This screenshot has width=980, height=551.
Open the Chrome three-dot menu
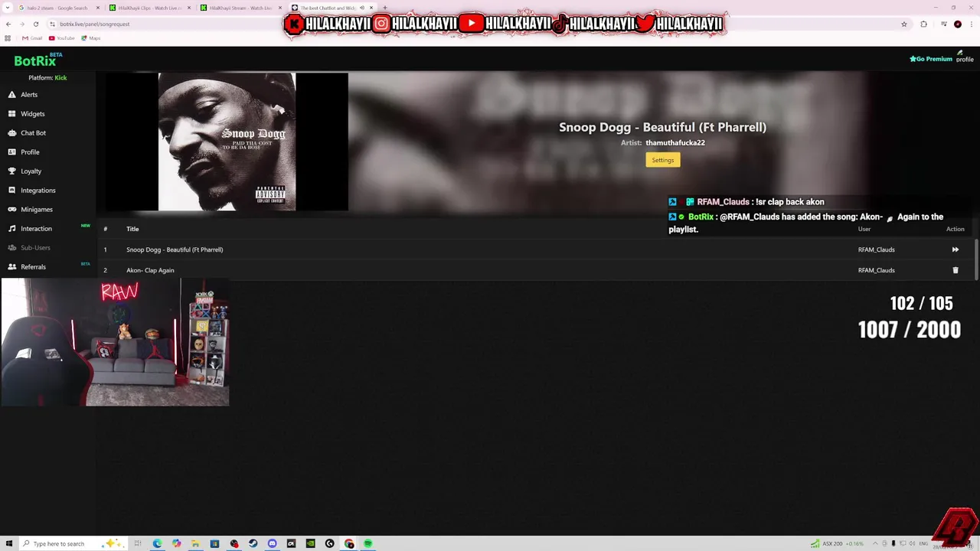[x=972, y=24]
